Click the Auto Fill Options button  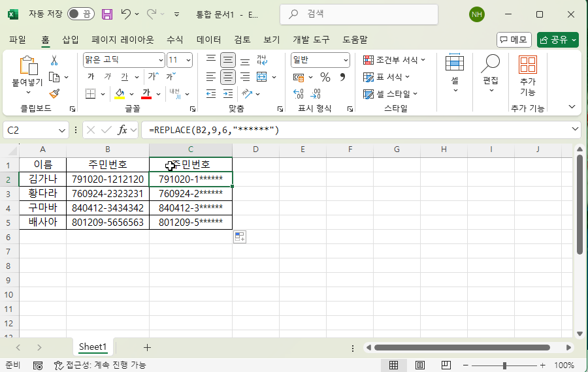point(240,237)
